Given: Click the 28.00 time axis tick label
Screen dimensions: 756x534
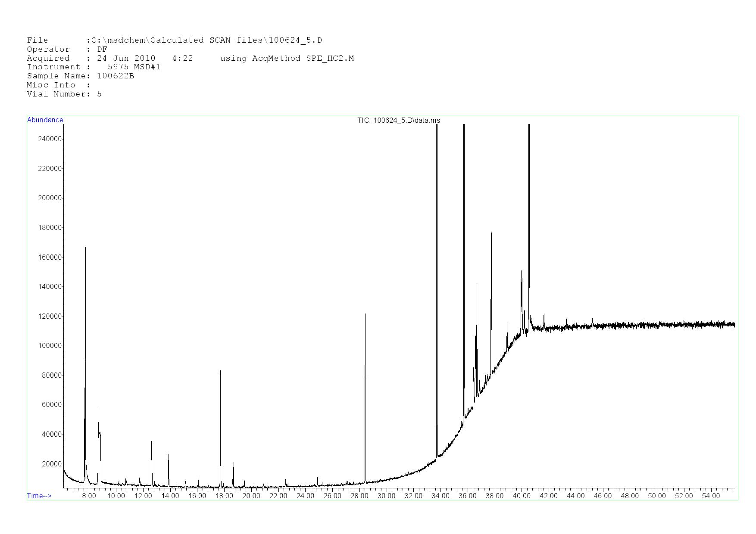Looking at the screenshot, I should [359, 496].
